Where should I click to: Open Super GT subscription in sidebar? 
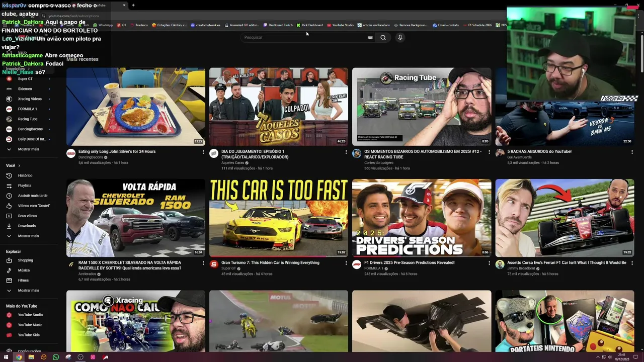pos(25,79)
